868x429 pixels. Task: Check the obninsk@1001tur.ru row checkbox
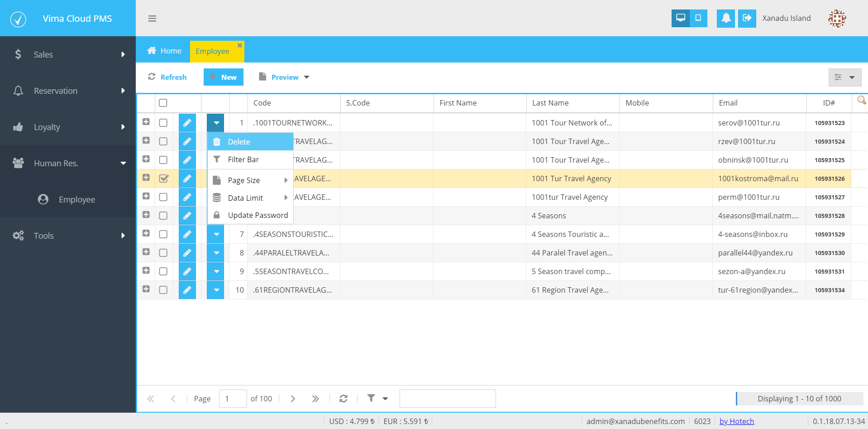(x=163, y=160)
